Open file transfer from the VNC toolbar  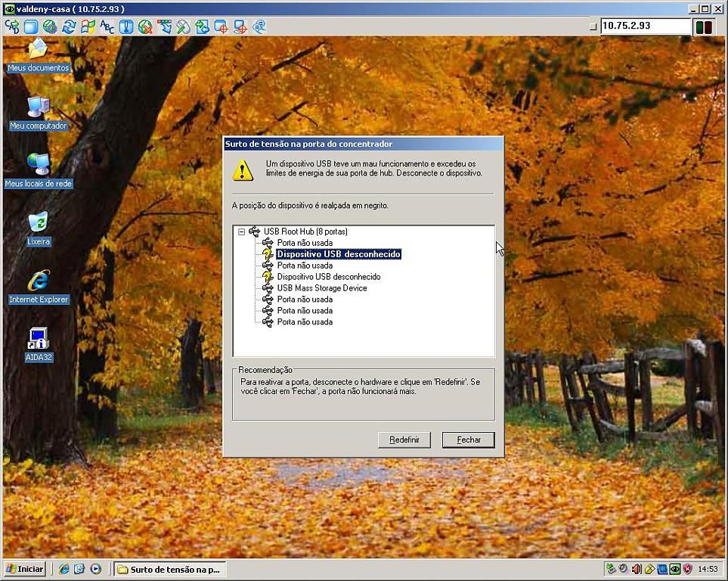[202, 26]
